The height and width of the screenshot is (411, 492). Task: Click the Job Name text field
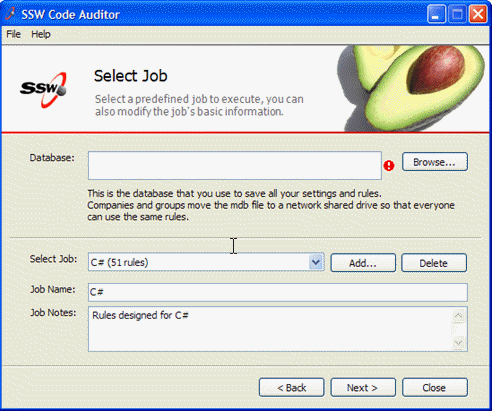click(278, 292)
